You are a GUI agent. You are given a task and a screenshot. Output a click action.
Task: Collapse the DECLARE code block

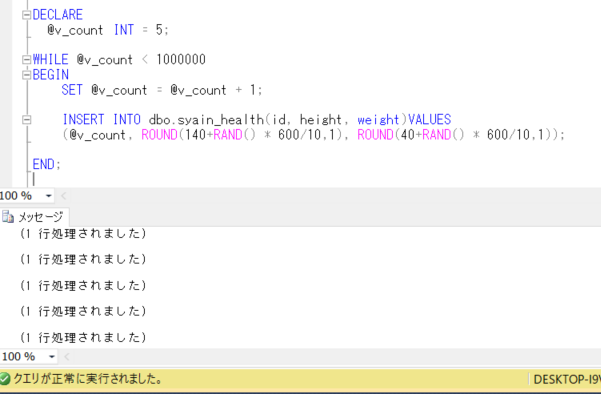pos(26,15)
